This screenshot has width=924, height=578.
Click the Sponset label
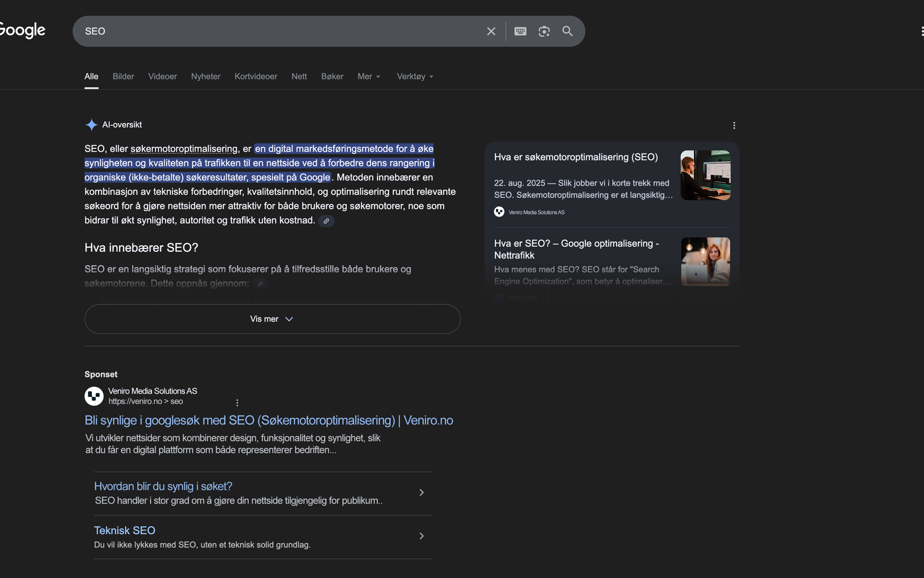click(101, 374)
